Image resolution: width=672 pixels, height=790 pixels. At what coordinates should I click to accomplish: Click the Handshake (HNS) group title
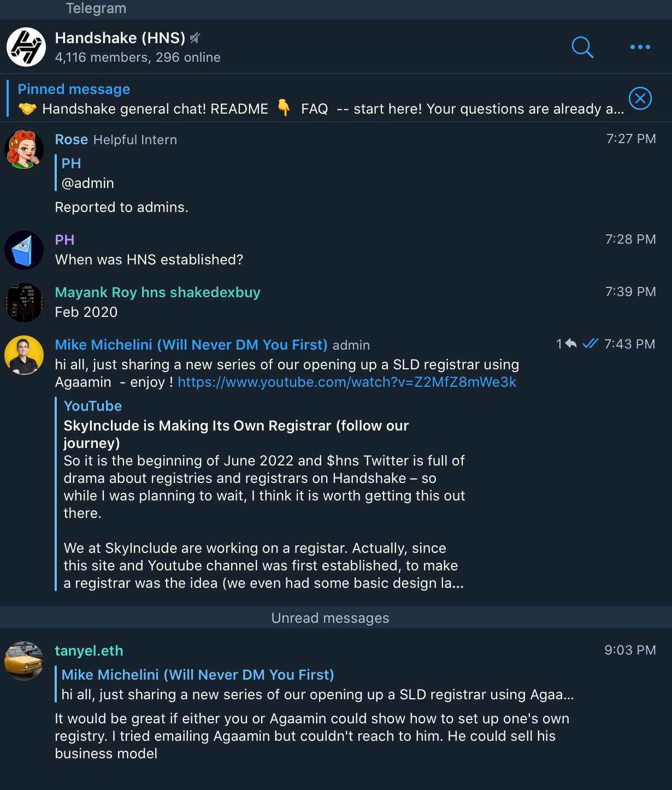[120, 38]
